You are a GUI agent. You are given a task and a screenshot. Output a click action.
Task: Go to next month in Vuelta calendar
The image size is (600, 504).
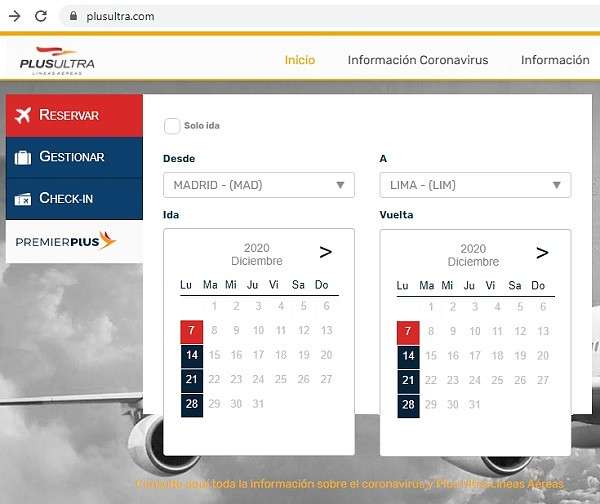[x=542, y=253]
